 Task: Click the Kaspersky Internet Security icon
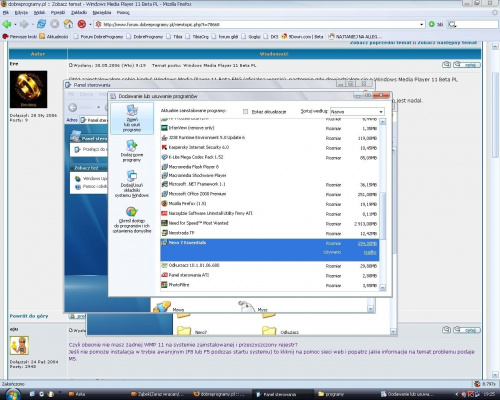point(164,147)
